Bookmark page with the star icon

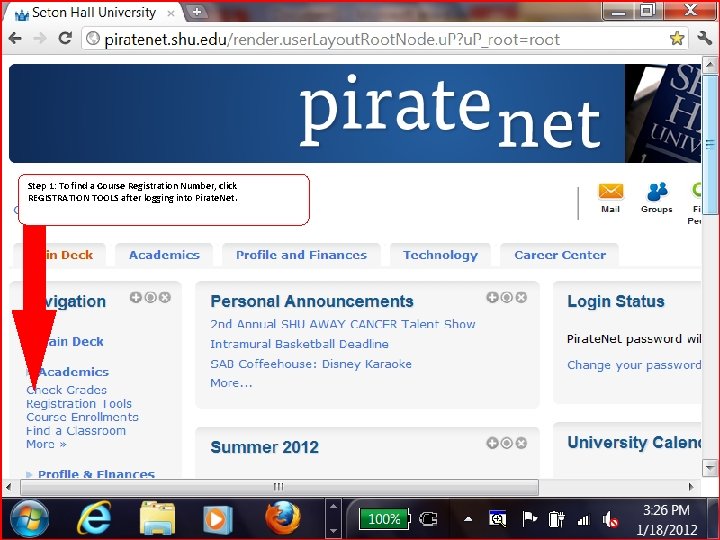pyautogui.click(x=677, y=39)
